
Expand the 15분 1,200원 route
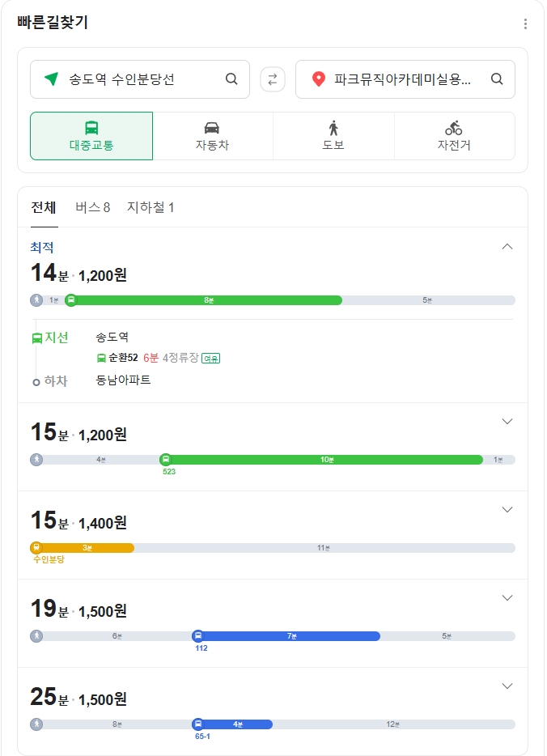tap(507, 422)
